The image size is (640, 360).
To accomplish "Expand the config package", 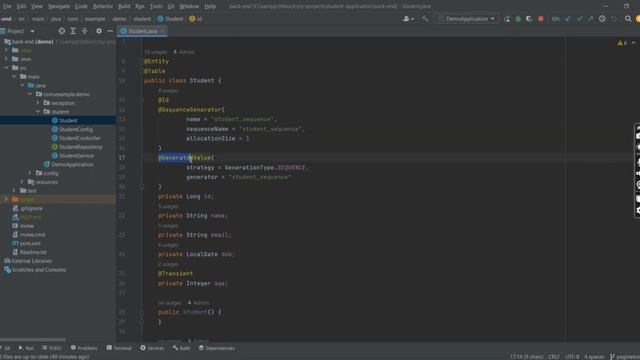I will coord(30,173).
